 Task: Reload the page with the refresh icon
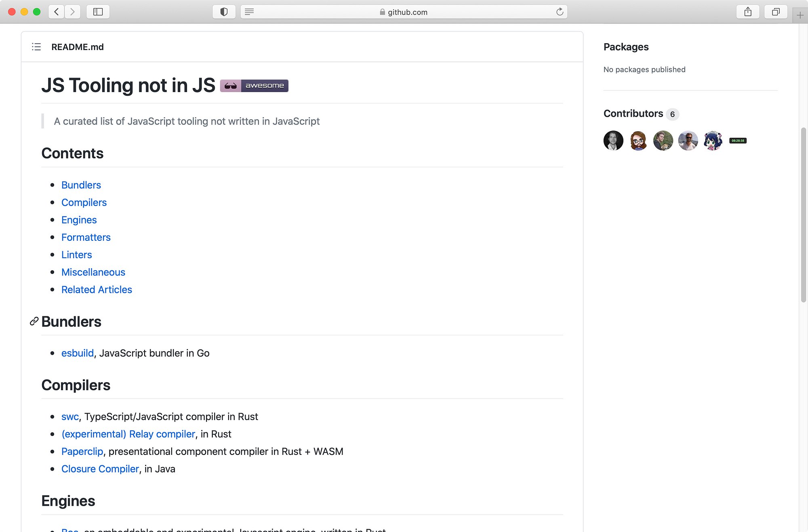pos(560,12)
